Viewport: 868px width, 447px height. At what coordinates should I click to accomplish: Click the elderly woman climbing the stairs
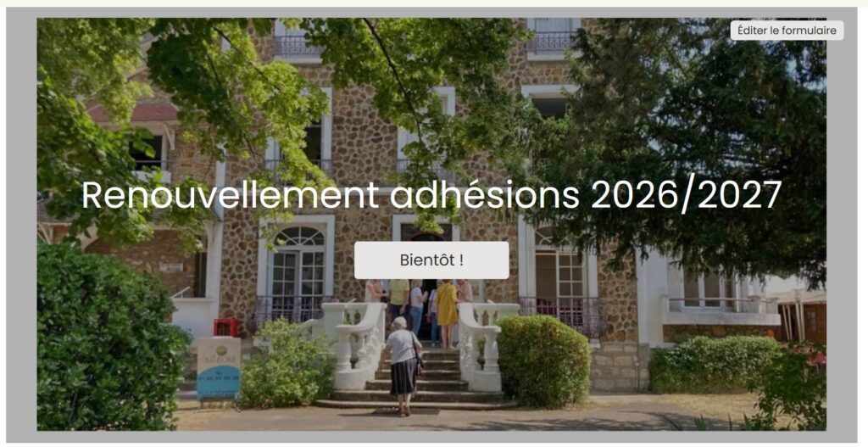point(403,366)
